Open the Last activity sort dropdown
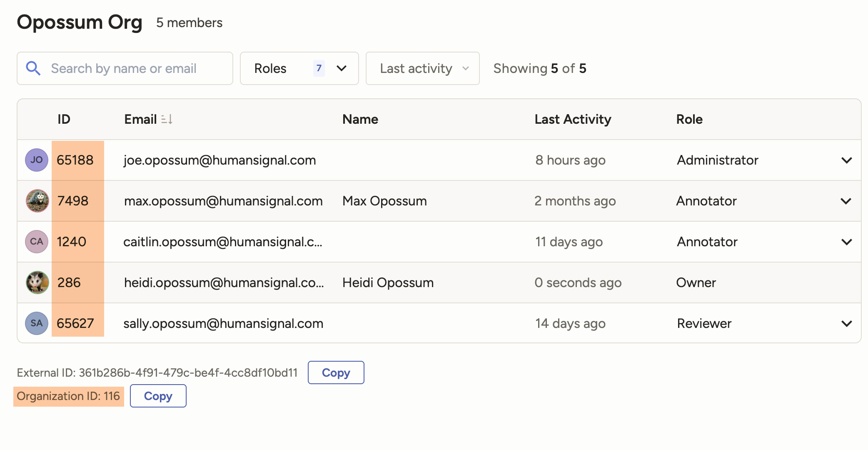868x450 pixels. point(422,68)
